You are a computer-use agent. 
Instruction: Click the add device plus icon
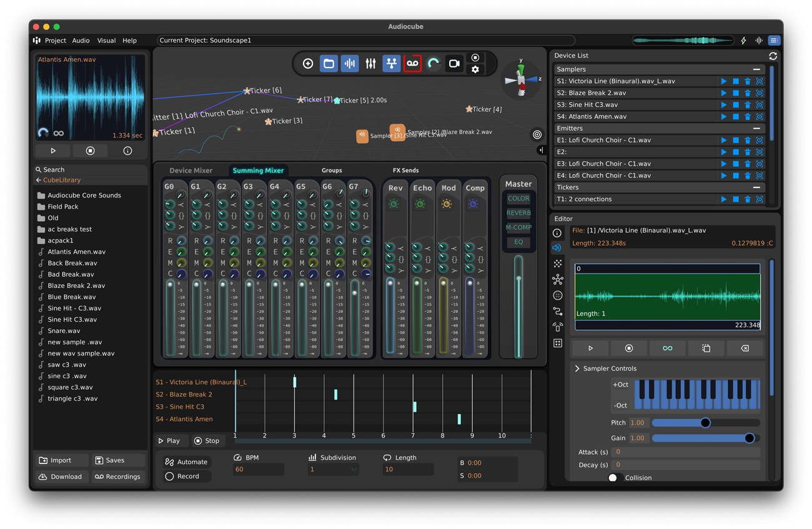pyautogui.click(x=308, y=64)
